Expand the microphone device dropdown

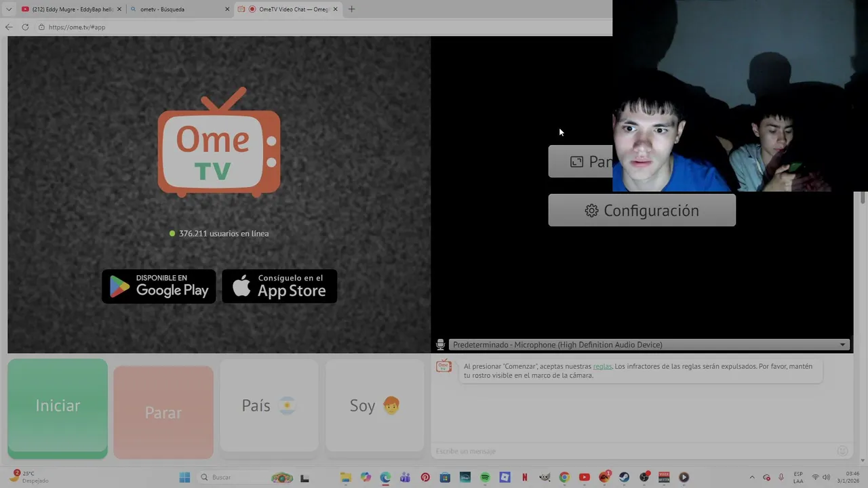tap(649, 344)
